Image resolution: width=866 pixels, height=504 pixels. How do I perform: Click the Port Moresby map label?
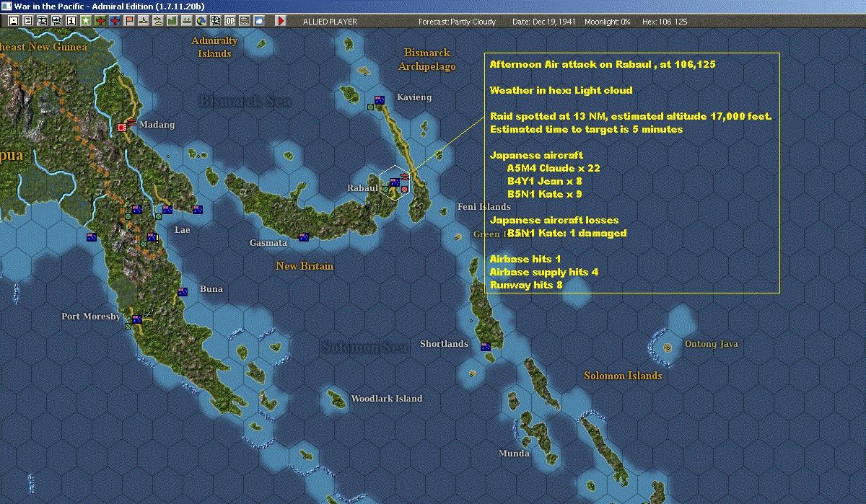[91, 317]
